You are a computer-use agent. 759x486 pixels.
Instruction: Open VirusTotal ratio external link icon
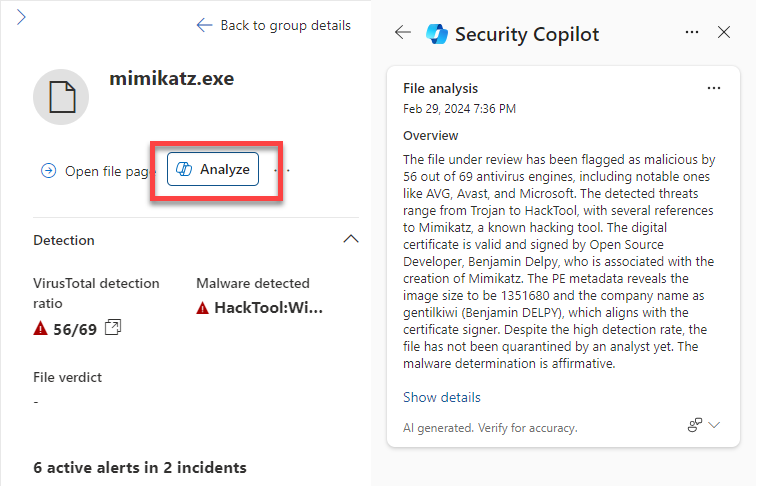click(x=113, y=328)
